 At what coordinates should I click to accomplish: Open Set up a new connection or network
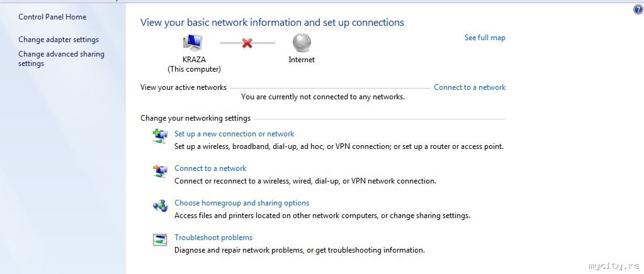click(x=234, y=134)
